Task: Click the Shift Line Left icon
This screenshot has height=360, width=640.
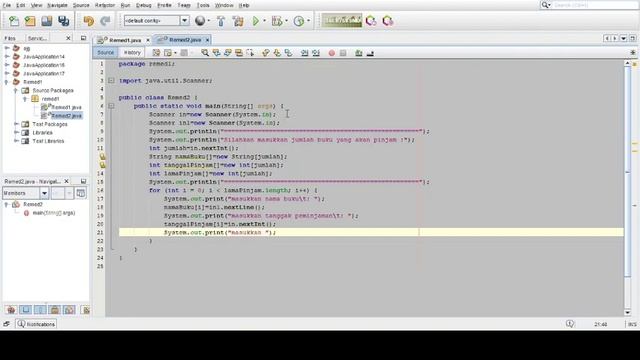Action: click(304, 53)
